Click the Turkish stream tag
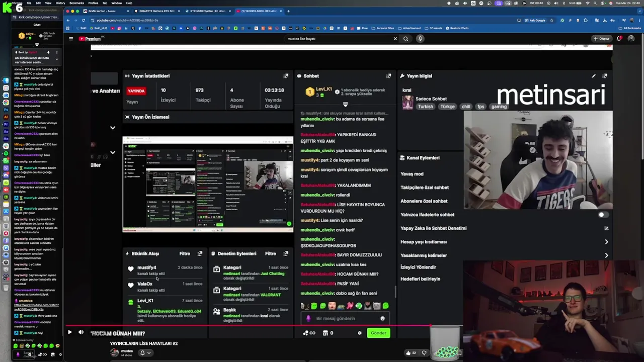The width and height of the screenshot is (644, 362). tap(425, 107)
